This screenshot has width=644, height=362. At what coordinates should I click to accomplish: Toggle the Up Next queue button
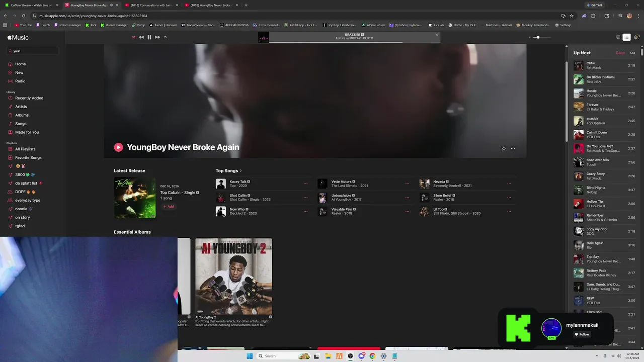pos(626,37)
